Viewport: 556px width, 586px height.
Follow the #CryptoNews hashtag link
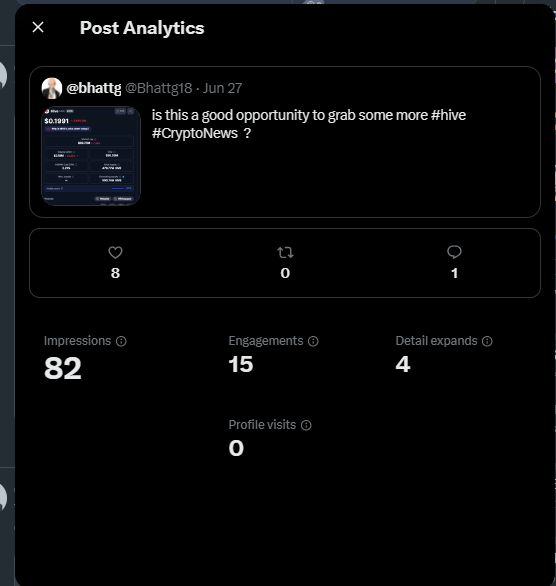(195, 133)
